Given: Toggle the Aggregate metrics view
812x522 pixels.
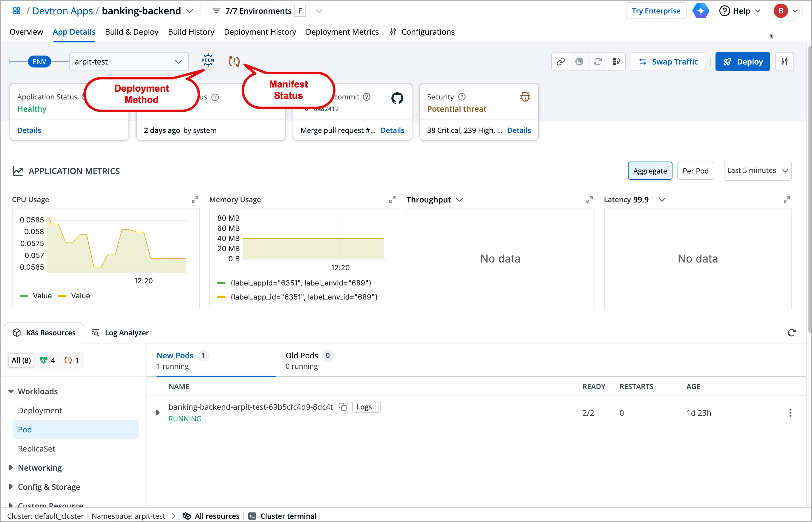Looking at the screenshot, I should pyautogui.click(x=649, y=171).
